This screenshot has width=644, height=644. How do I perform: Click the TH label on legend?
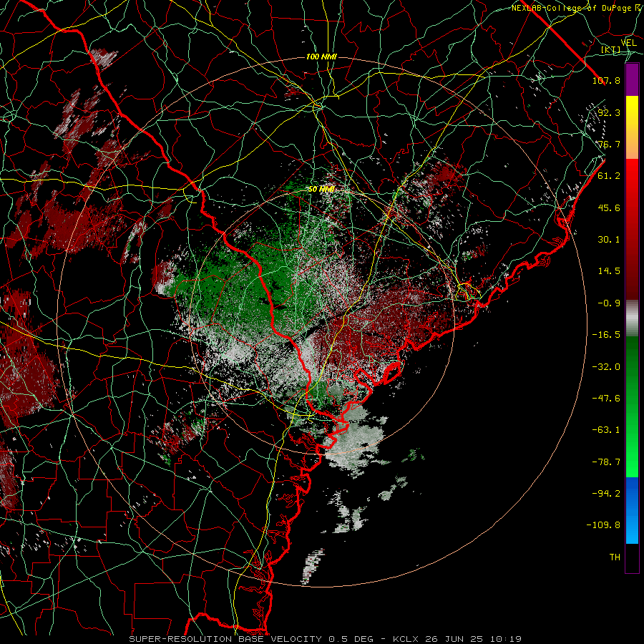615,557
